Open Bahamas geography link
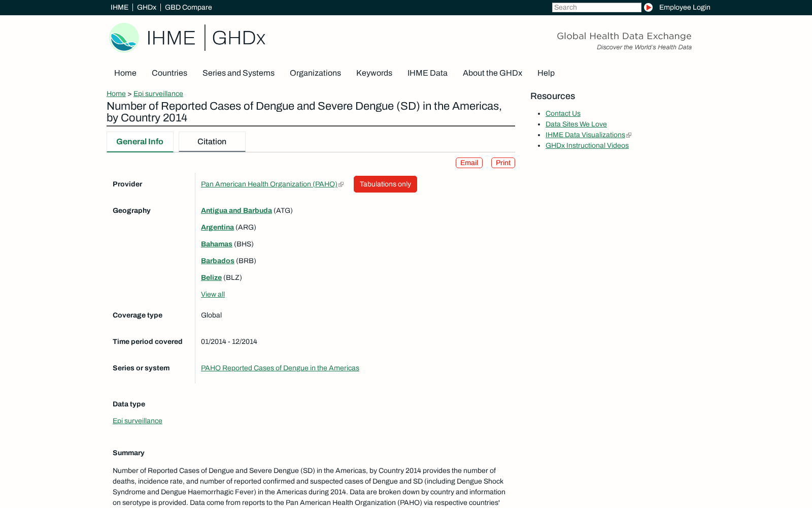Viewport: 812px width, 508px height. 216,244
